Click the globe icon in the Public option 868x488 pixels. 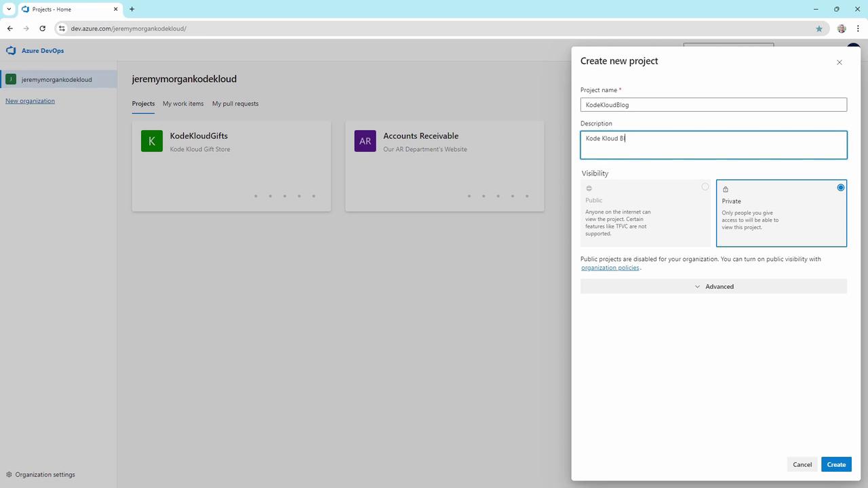point(589,188)
